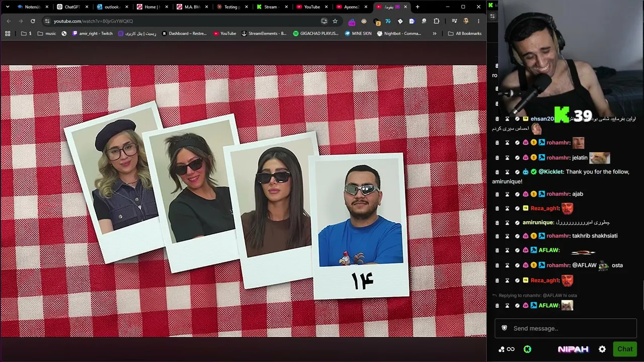Bookmark this page with the star icon
The image size is (644, 362).
pyautogui.click(x=335, y=21)
